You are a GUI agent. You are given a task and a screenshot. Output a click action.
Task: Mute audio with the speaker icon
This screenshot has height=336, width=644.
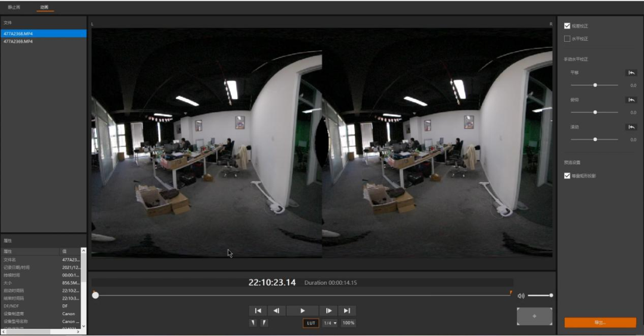coord(521,295)
